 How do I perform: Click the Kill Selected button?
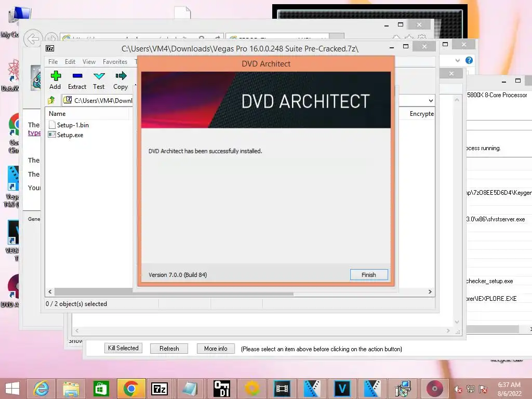(x=123, y=348)
